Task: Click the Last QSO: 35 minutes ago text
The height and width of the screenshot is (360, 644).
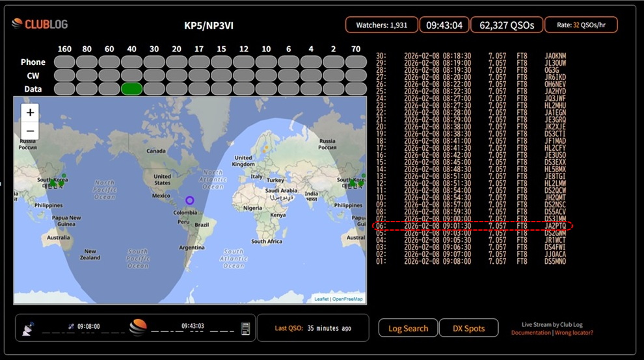Action: click(x=313, y=328)
